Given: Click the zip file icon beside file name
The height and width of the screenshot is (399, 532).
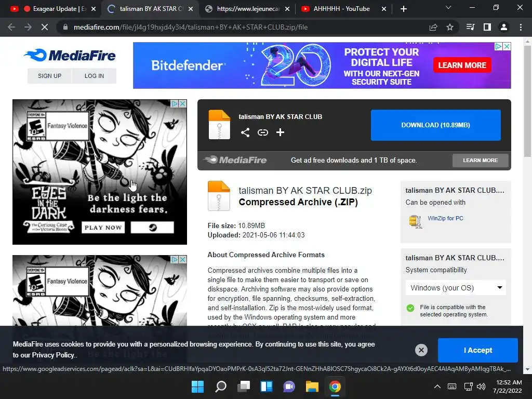Looking at the screenshot, I should 219,196.
